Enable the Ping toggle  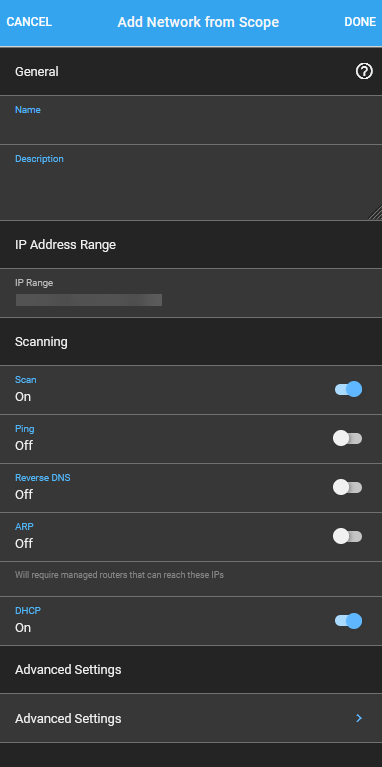click(348, 438)
